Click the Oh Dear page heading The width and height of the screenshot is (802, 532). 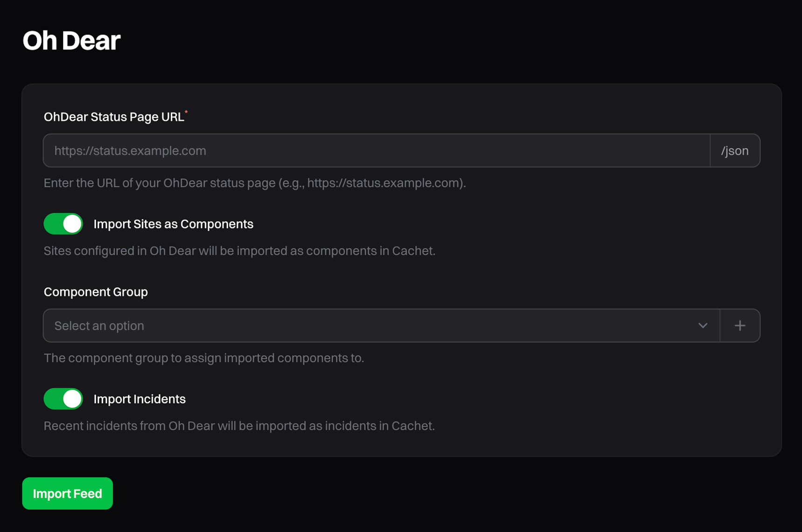pos(71,41)
